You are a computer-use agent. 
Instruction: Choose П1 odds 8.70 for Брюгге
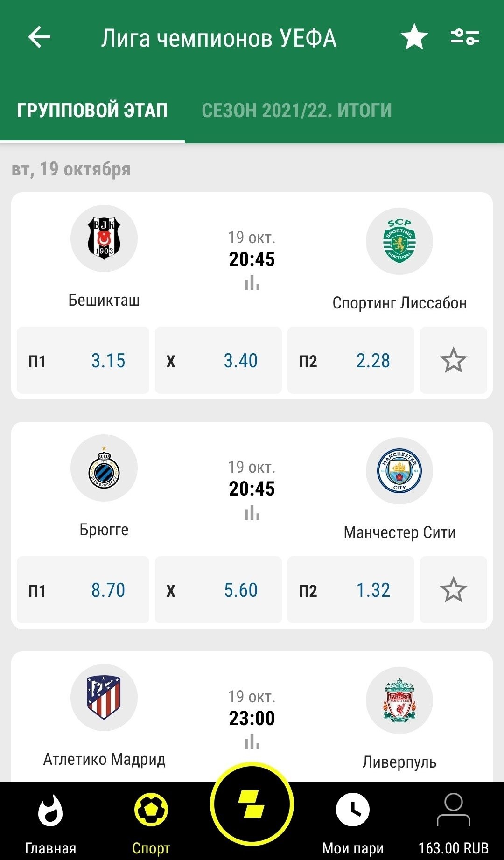pyautogui.click(x=83, y=590)
